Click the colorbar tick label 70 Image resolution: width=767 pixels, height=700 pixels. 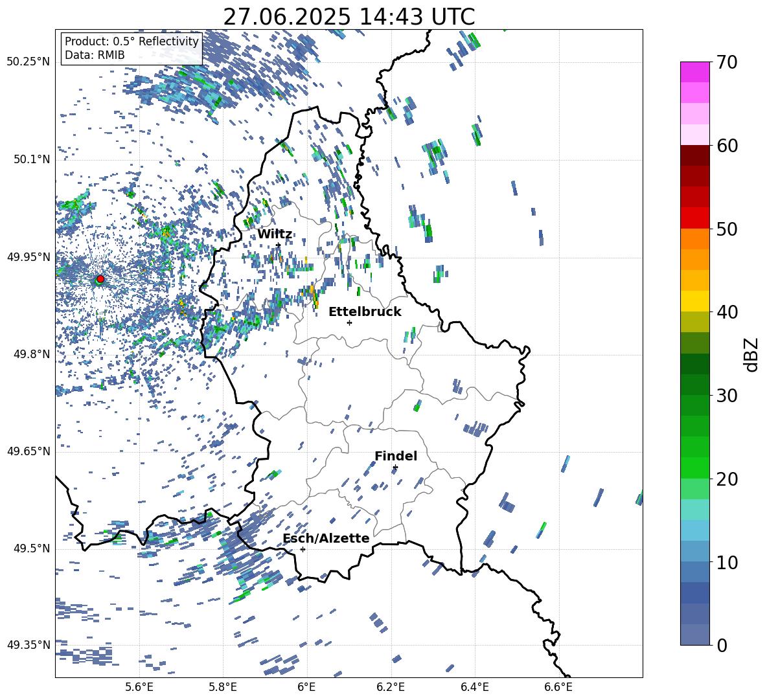coord(727,62)
